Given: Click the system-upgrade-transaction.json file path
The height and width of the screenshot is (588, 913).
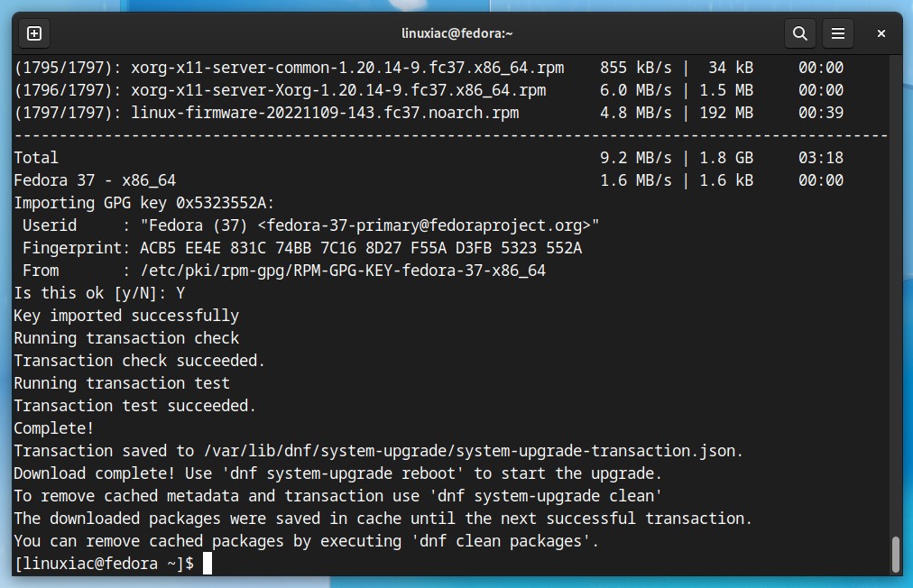Looking at the screenshot, I should tap(472, 451).
